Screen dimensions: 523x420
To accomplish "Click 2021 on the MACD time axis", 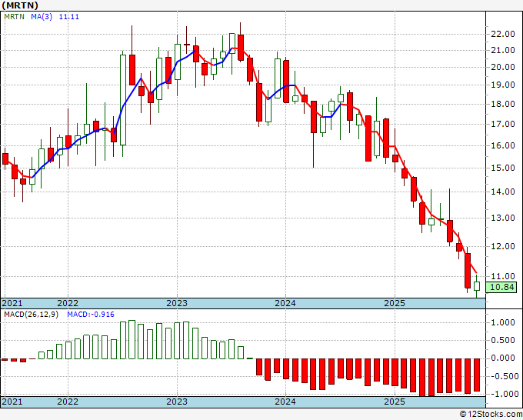I will click(x=12, y=402).
